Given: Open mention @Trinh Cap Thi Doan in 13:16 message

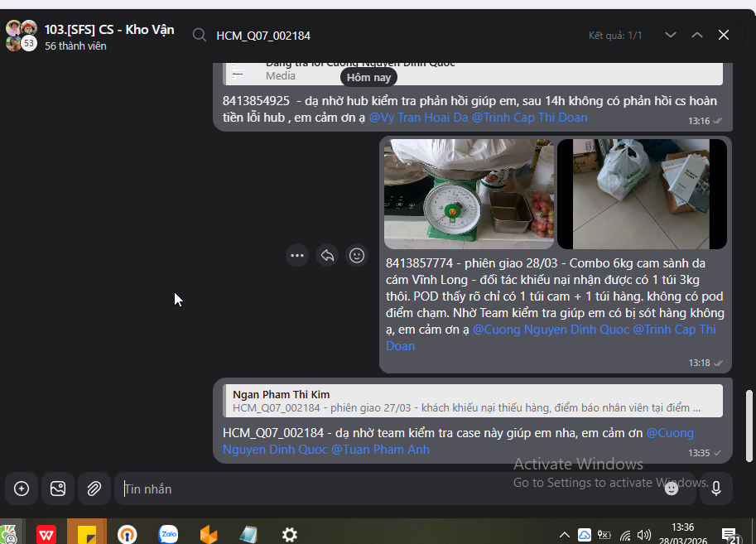Looking at the screenshot, I should (529, 118).
